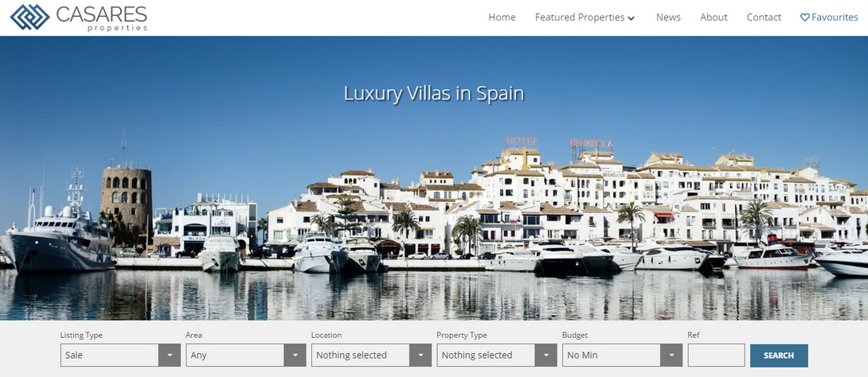Screen dimensions: 868x377
Task: Click the Luxury Villas in Spain heading
Action: tap(434, 93)
